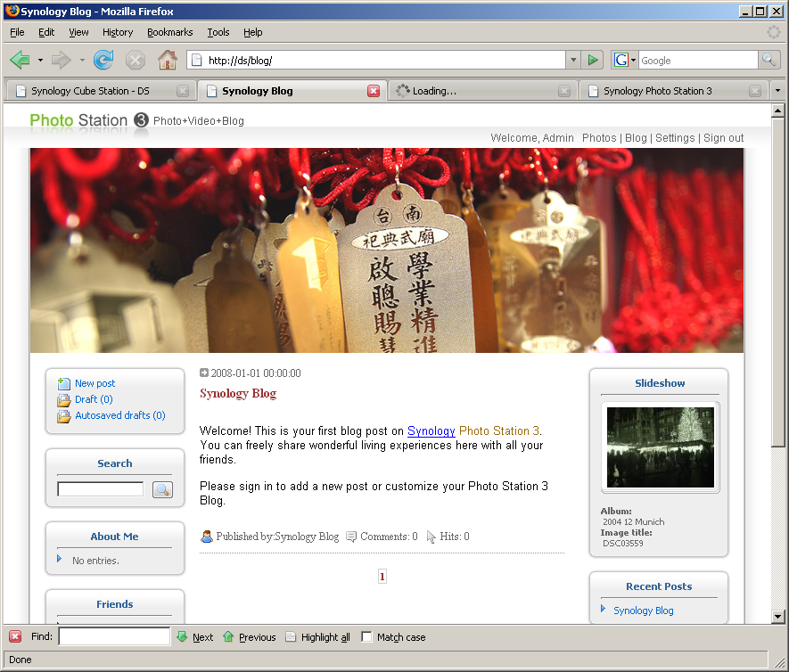Go back with the green Back arrow
Screen dimensions: 789x672
(21, 61)
